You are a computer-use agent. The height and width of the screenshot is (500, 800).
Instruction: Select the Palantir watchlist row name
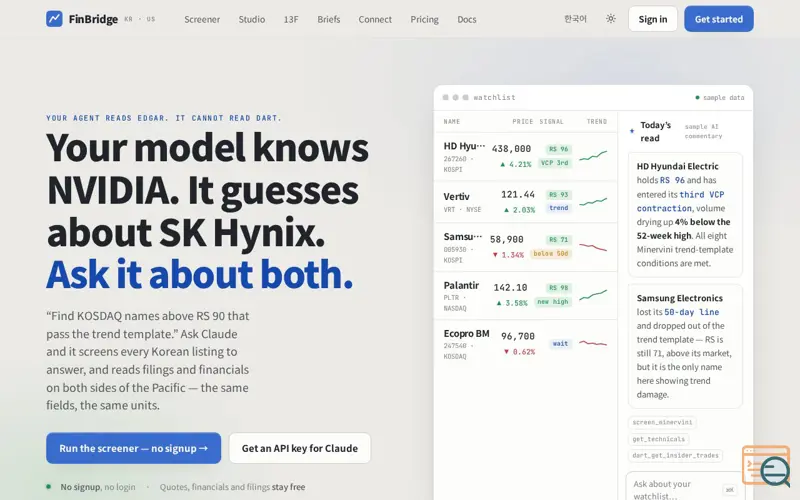tap(461, 285)
